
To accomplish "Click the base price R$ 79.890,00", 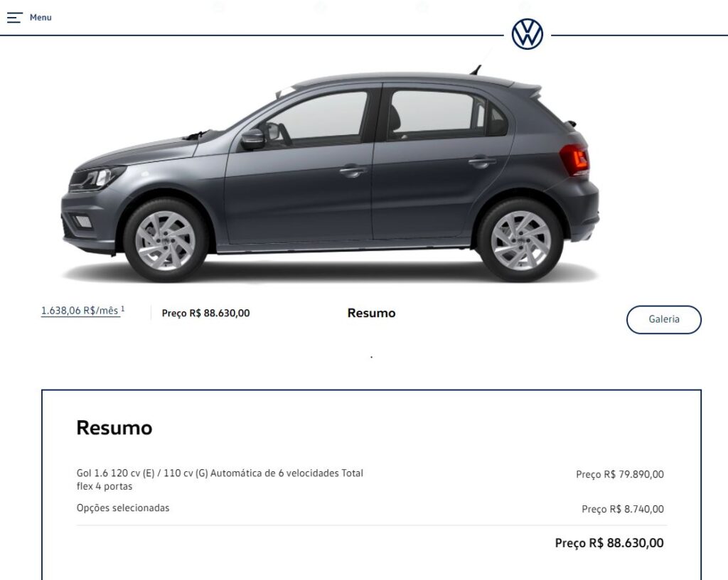I will pos(620,474).
